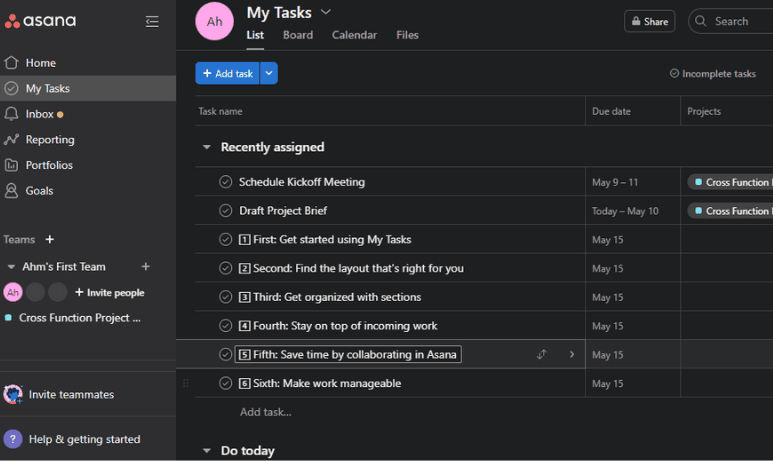
Task: Open Cross Function Project in sidebar
Action: pyautogui.click(x=79, y=318)
